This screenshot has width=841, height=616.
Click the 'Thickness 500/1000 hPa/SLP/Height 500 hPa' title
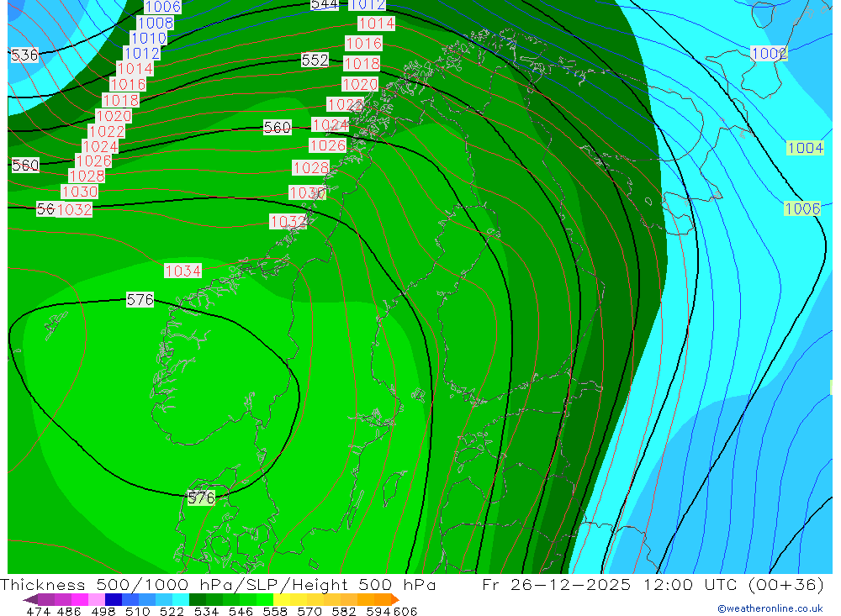pyautogui.click(x=218, y=585)
